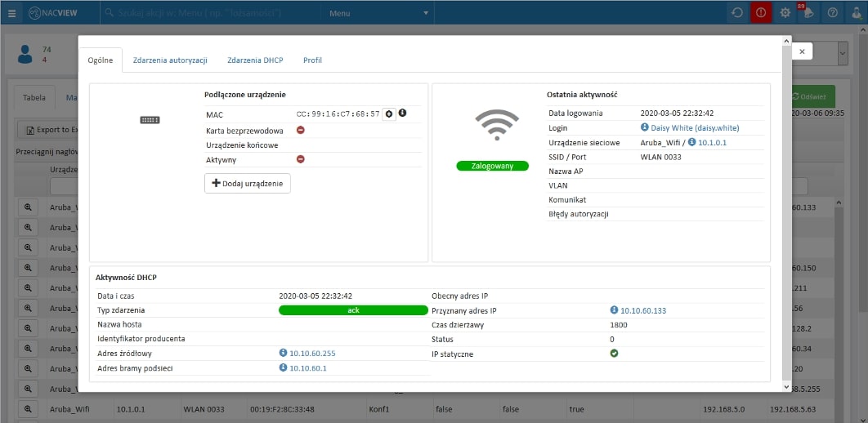Click the info icon beside the MAC address

coord(402,114)
